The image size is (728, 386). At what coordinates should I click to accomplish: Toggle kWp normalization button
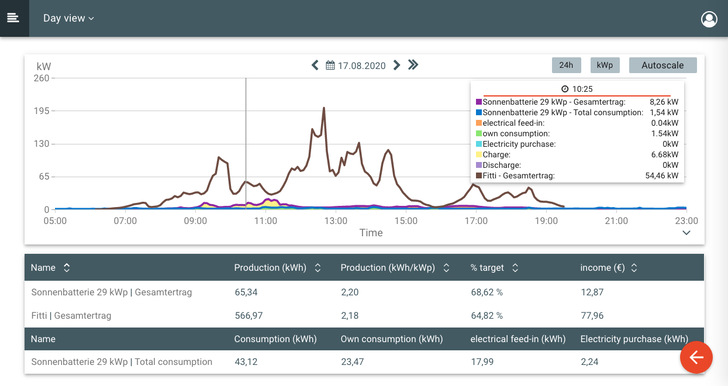coord(605,65)
